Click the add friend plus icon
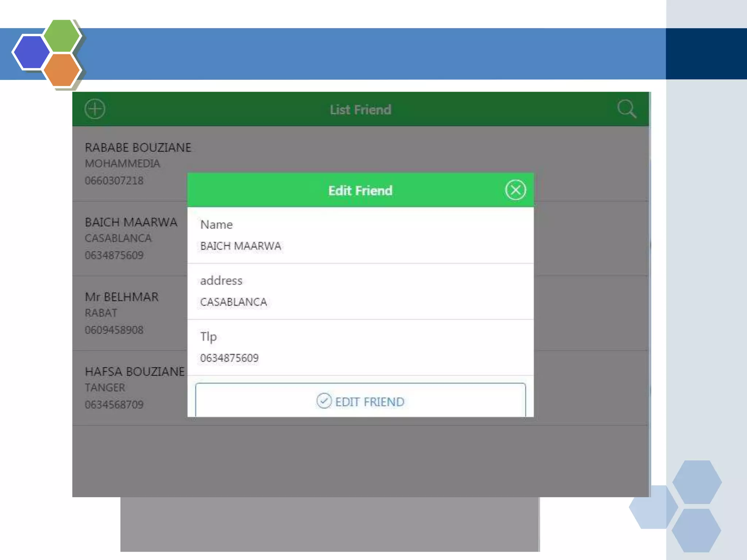747x560 pixels. (x=95, y=109)
